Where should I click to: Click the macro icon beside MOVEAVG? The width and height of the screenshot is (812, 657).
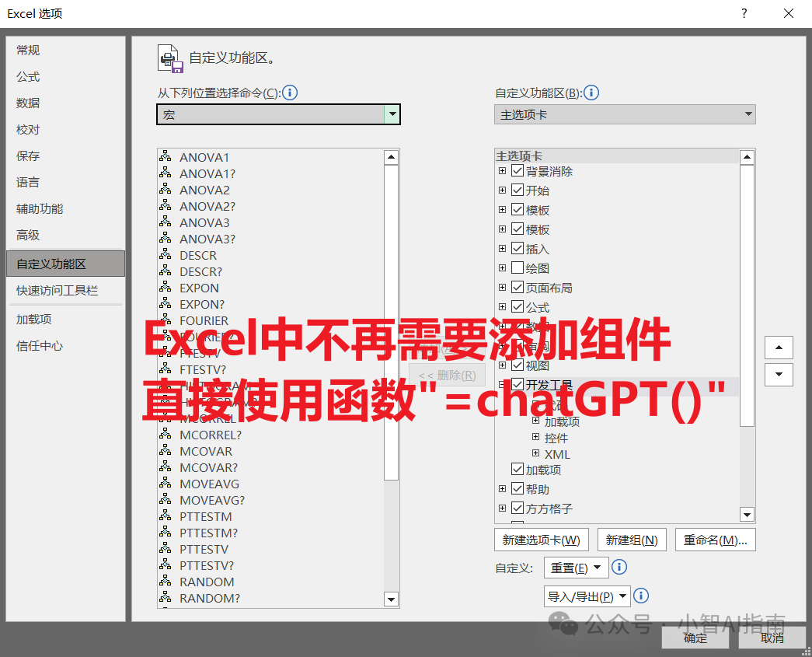point(166,483)
